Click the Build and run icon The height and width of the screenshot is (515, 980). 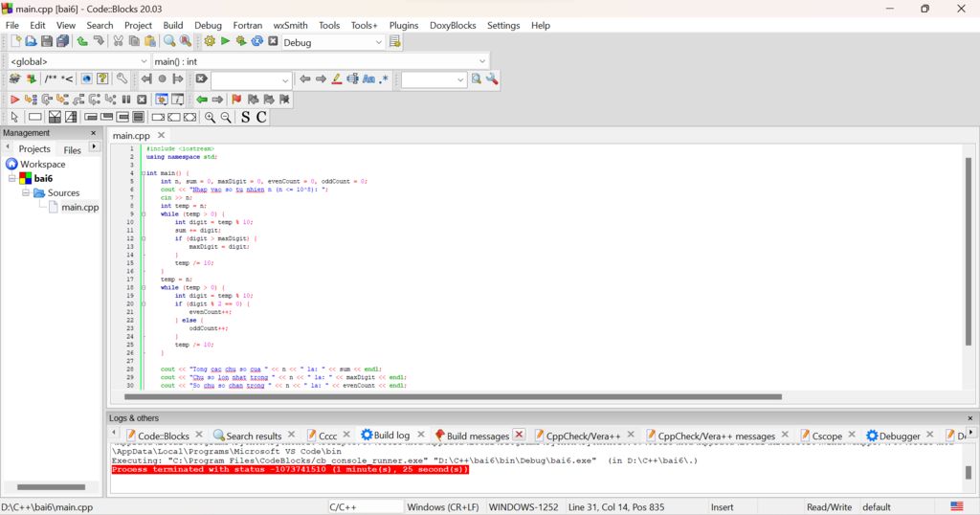point(240,41)
